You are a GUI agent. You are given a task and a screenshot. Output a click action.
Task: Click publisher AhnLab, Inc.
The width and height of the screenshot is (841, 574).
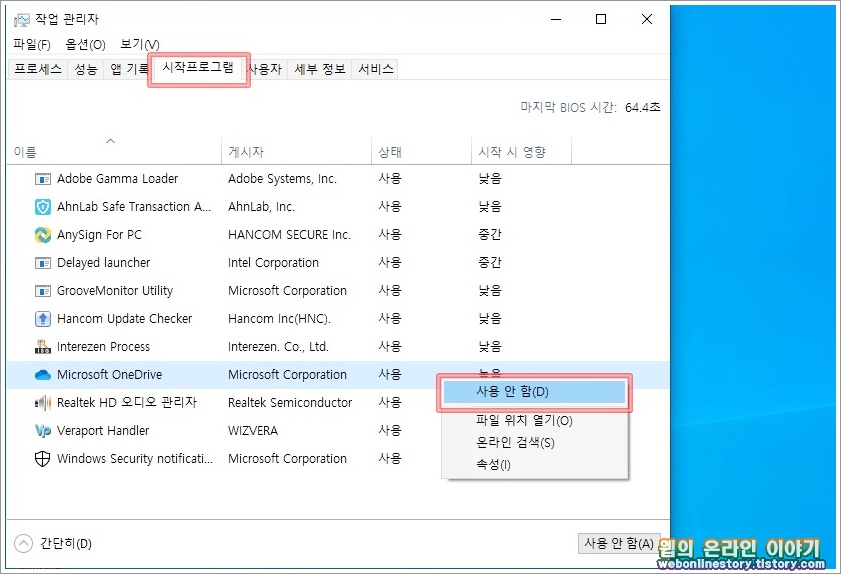[261, 207]
